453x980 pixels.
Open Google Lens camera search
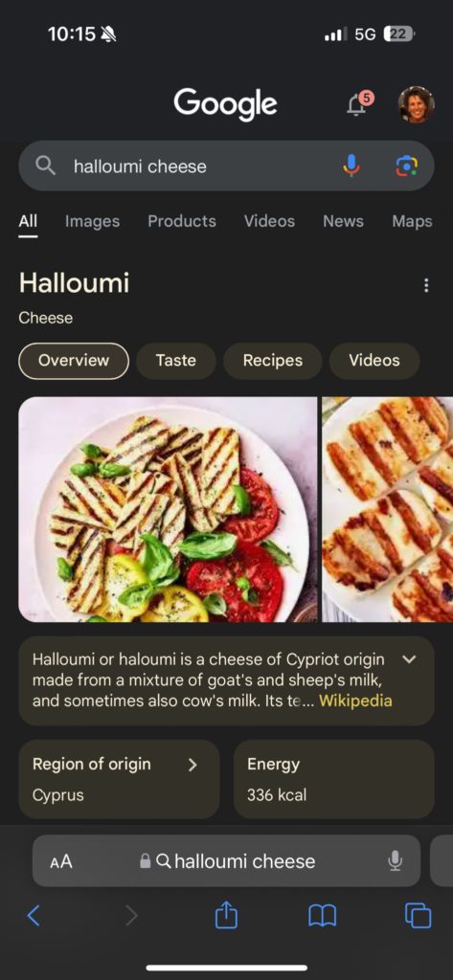407,166
